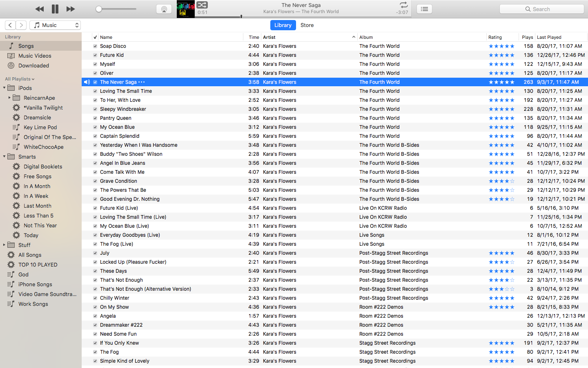Click the Search field
The image size is (588, 368).
coord(542,9)
